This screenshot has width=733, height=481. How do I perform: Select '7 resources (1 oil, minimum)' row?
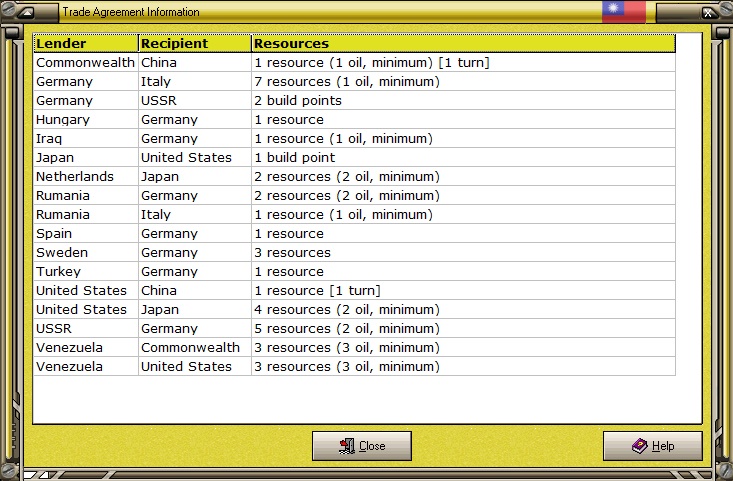[x=354, y=81]
